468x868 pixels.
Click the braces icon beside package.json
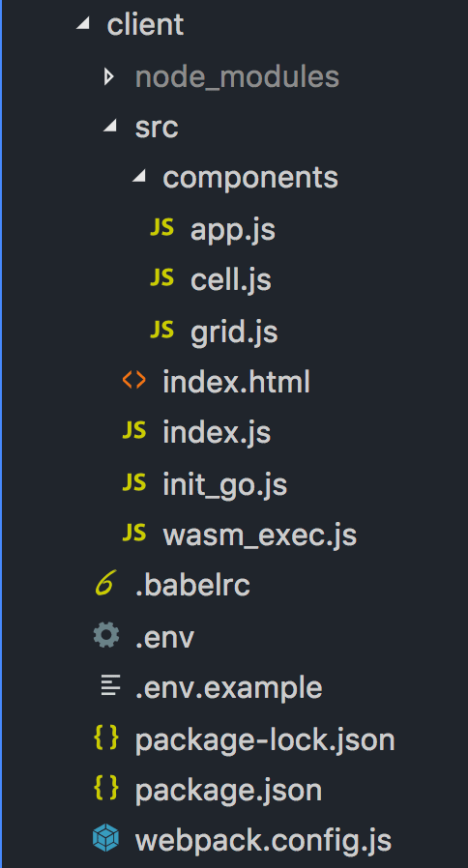106,789
